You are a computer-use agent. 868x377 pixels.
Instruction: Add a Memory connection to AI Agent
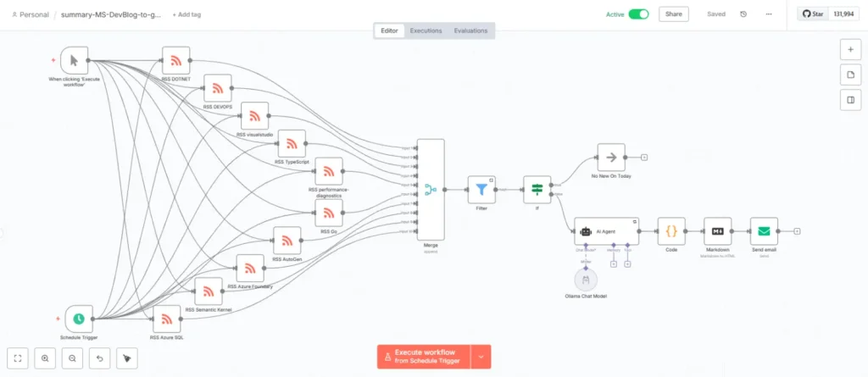pos(614,264)
